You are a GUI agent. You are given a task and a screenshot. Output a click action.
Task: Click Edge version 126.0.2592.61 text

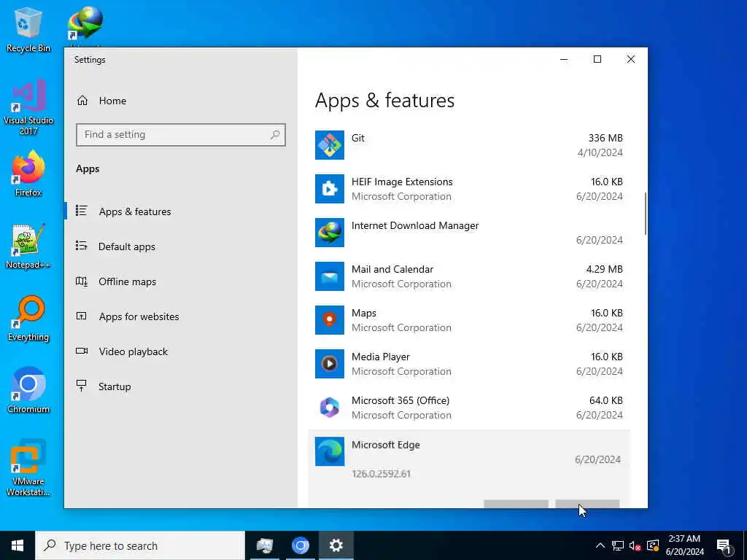381,474
